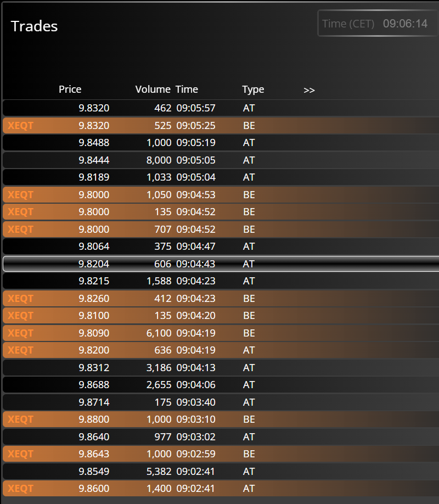Select XEQT trade priced 9.8100
The height and width of the screenshot is (504, 439).
click(x=221, y=316)
